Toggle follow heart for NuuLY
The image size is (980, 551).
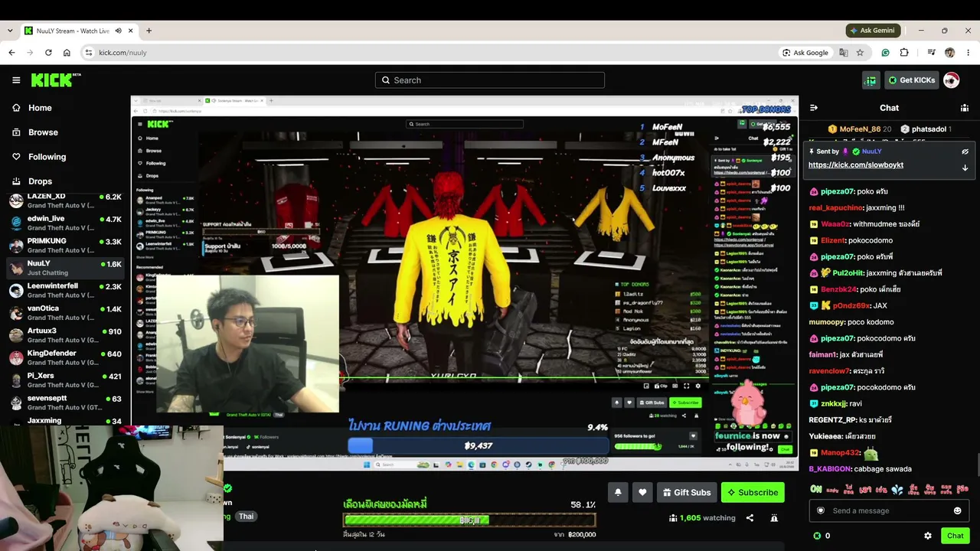[642, 493]
